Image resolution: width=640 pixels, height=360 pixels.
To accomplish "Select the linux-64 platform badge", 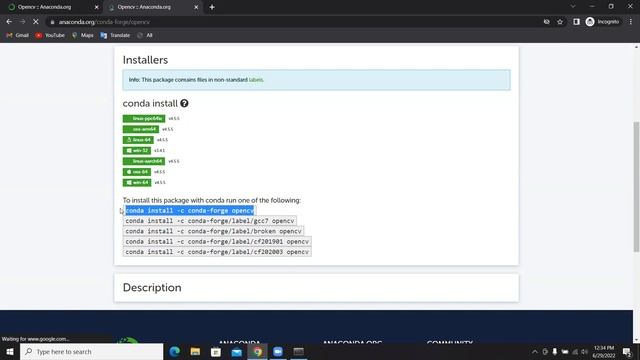I will tap(138, 140).
